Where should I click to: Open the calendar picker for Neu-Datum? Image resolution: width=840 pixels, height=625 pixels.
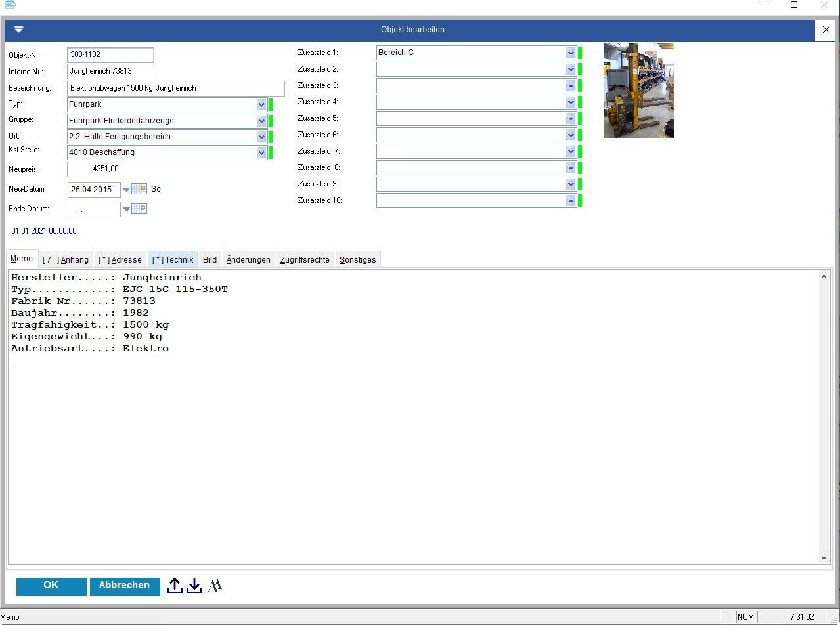(139, 189)
